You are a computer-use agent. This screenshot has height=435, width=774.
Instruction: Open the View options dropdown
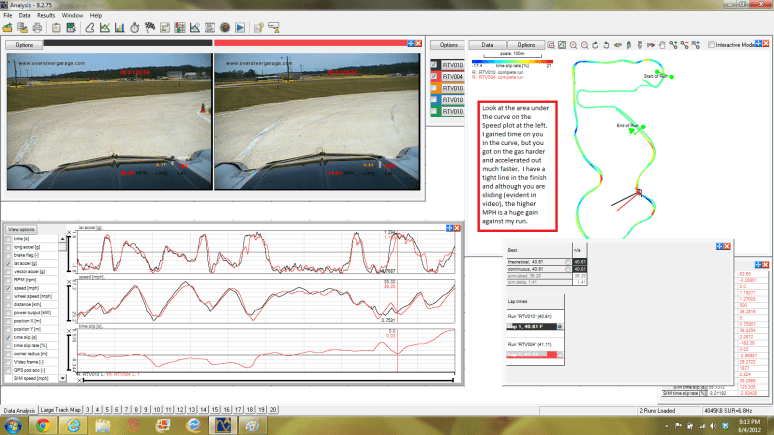[x=22, y=229]
